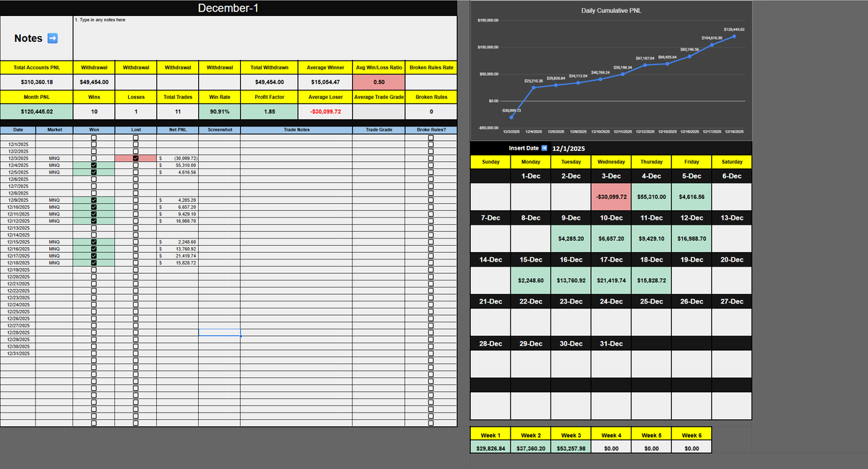Click the Total Withdrawn value $49,454.00
Screen dimensions: 868x469
click(270, 82)
